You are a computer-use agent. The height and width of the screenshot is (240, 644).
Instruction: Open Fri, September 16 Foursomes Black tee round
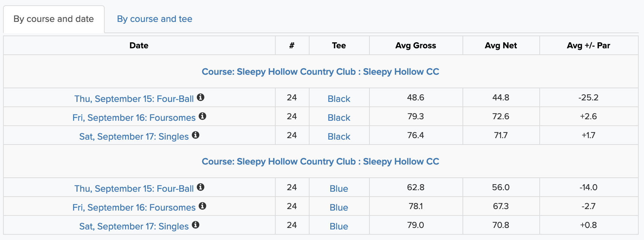134,118
